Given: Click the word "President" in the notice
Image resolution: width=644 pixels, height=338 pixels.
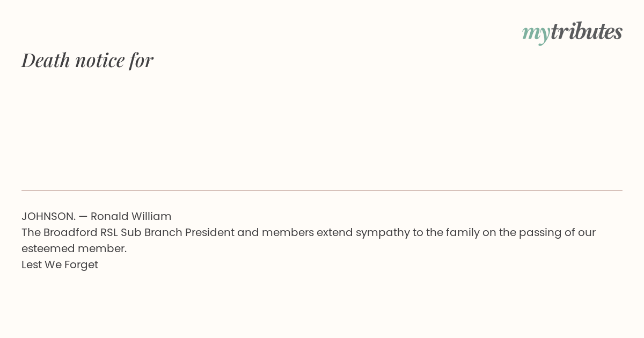Looking at the screenshot, I should tap(210, 232).
